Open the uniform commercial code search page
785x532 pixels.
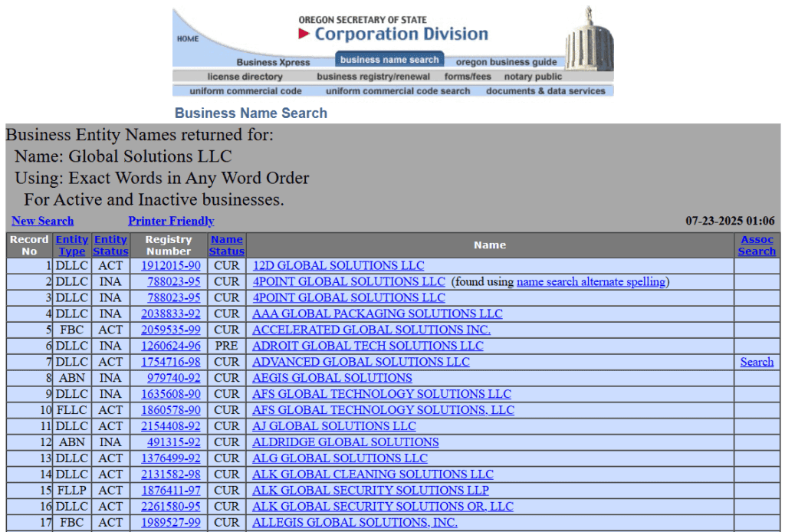click(x=397, y=90)
